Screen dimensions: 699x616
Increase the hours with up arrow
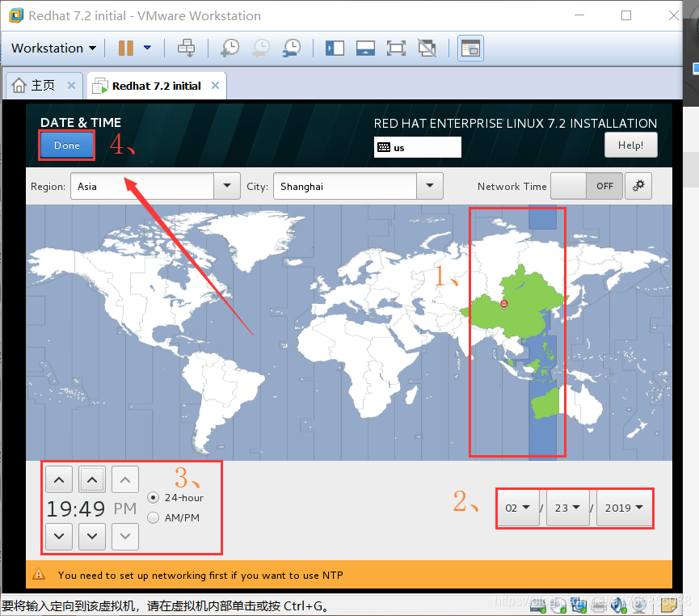click(x=59, y=480)
